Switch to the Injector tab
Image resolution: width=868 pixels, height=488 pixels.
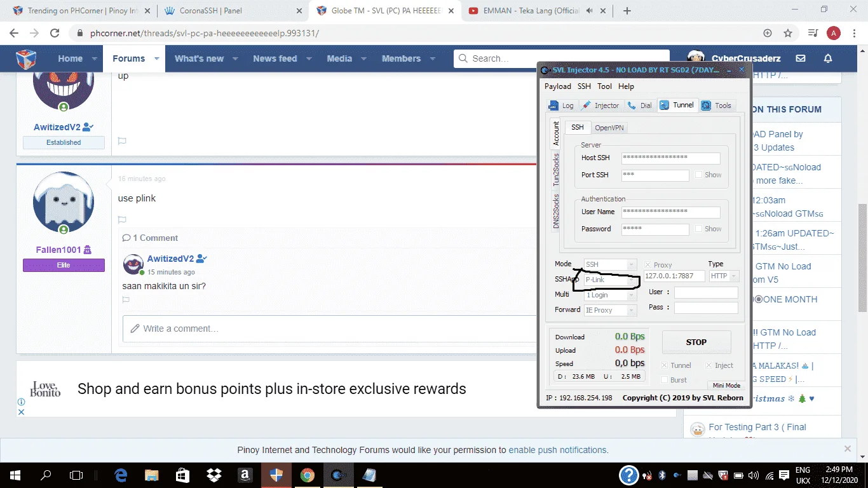pos(600,105)
